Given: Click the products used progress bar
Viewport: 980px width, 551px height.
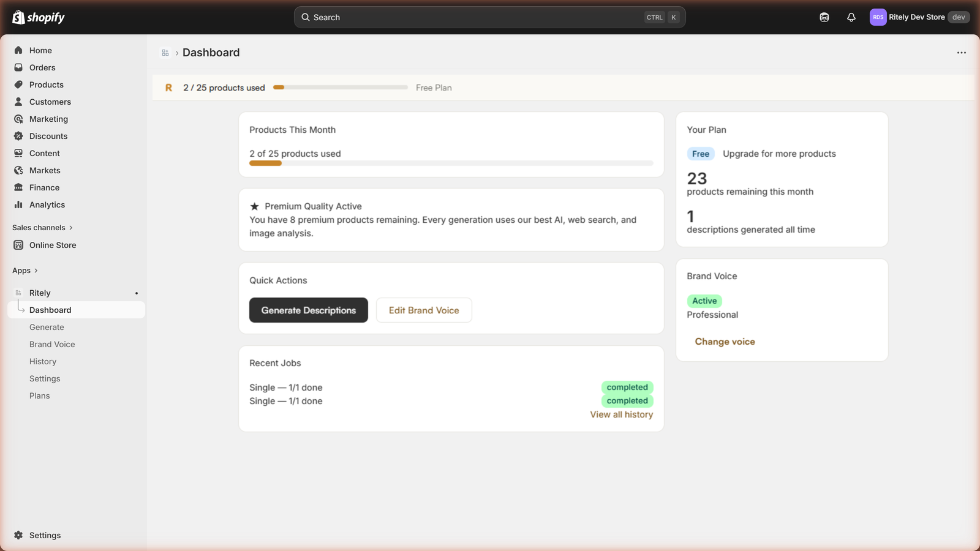Looking at the screenshot, I should tap(340, 87).
